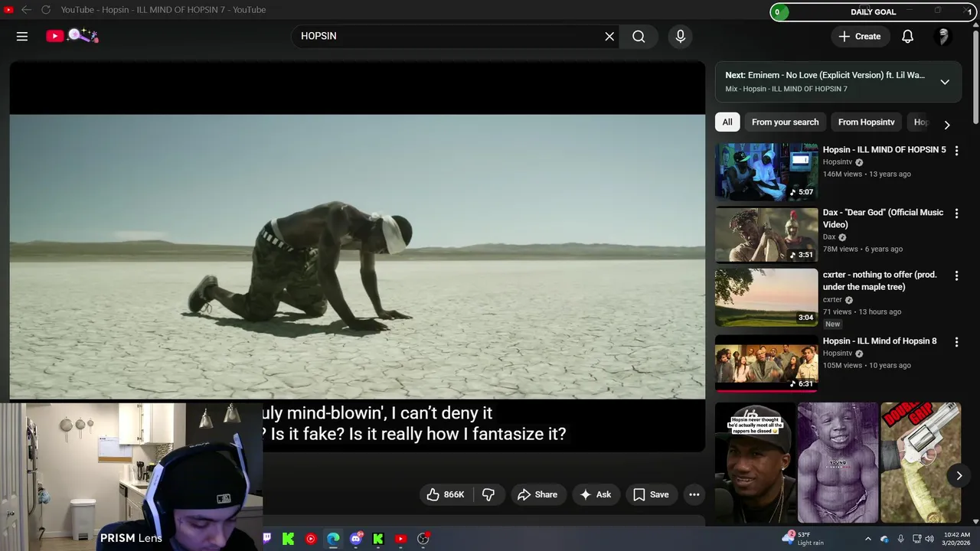Image resolution: width=980 pixels, height=551 pixels.
Task: Show hidden system tray icons
Action: pyautogui.click(x=867, y=539)
